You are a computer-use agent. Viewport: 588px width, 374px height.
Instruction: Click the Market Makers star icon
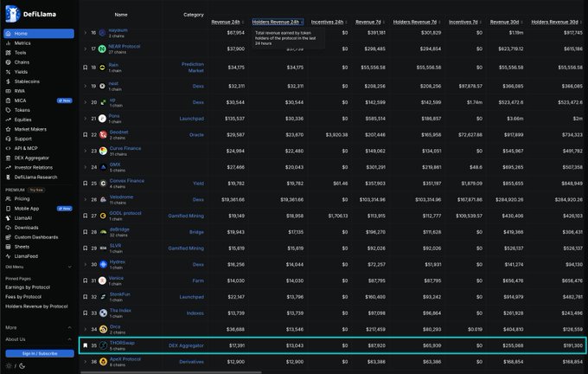point(9,129)
